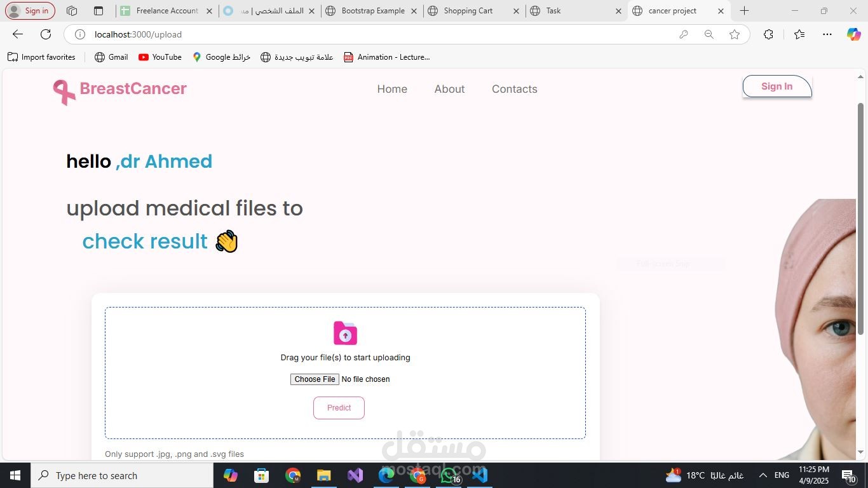Image resolution: width=868 pixels, height=488 pixels.
Task: Click the zoom magnifier icon in address bar
Action: [709, 34]
